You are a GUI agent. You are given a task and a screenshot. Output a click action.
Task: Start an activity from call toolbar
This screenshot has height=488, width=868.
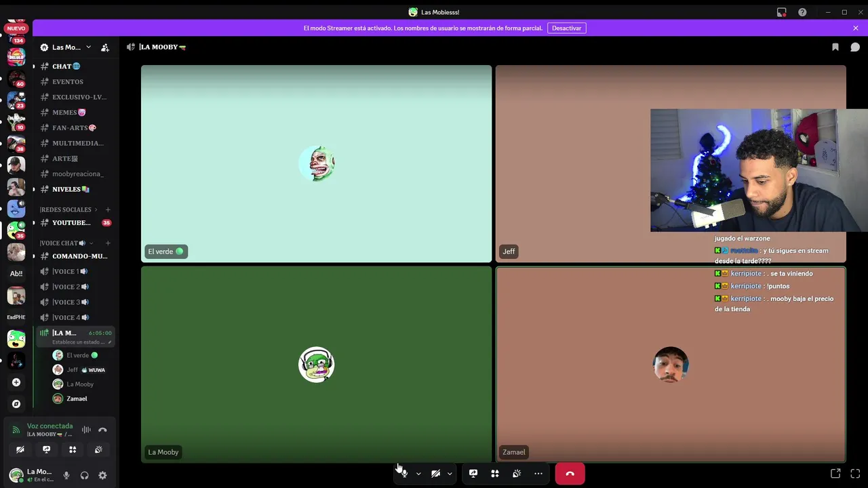(x=495, y=474)
